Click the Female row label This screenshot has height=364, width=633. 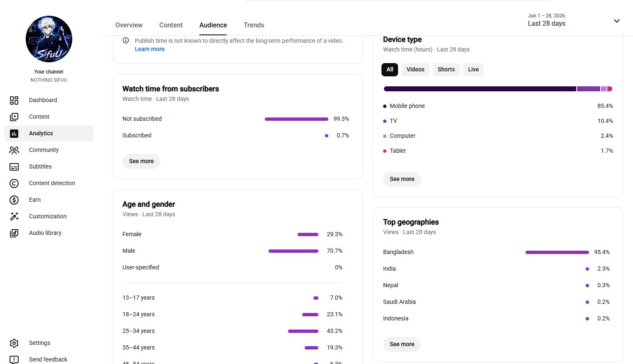pyautogui.click(x=132, y=234)
